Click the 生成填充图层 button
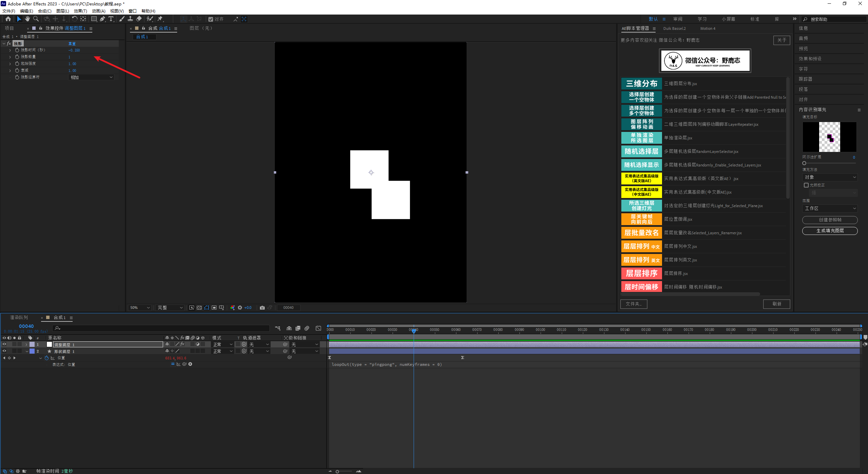The height and width of the screenshot is (474, 868). [830, 231]
